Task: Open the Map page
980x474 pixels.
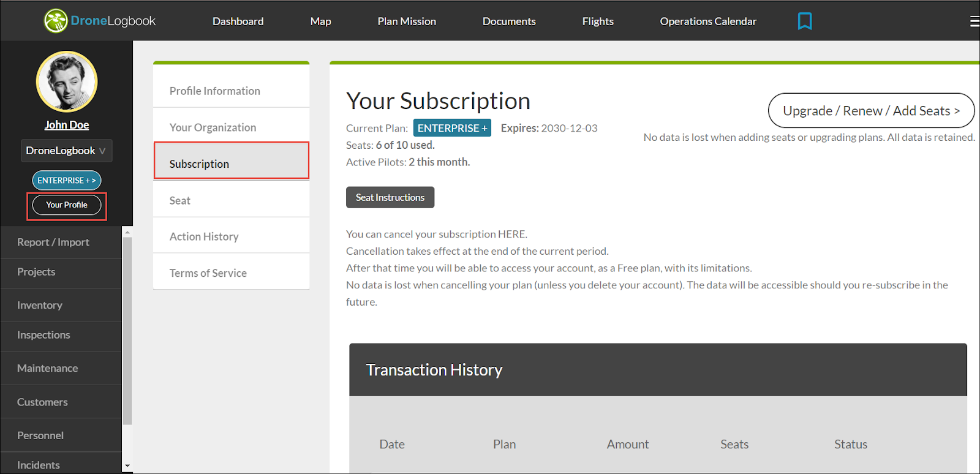Action: pos(320,21)
